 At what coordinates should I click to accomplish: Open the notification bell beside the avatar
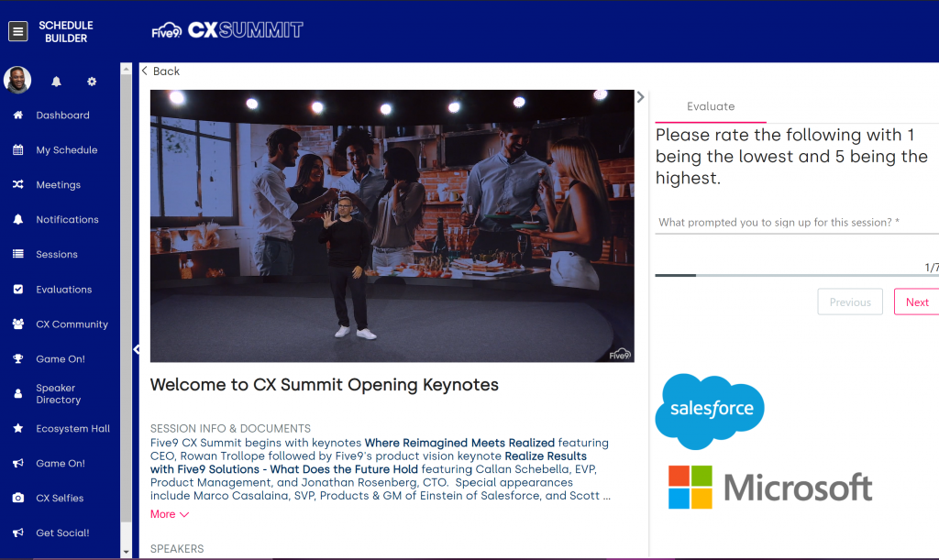[x=56, y=82]
